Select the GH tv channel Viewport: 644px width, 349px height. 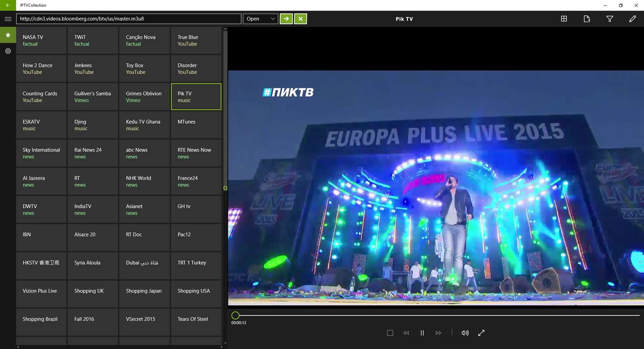196,209
